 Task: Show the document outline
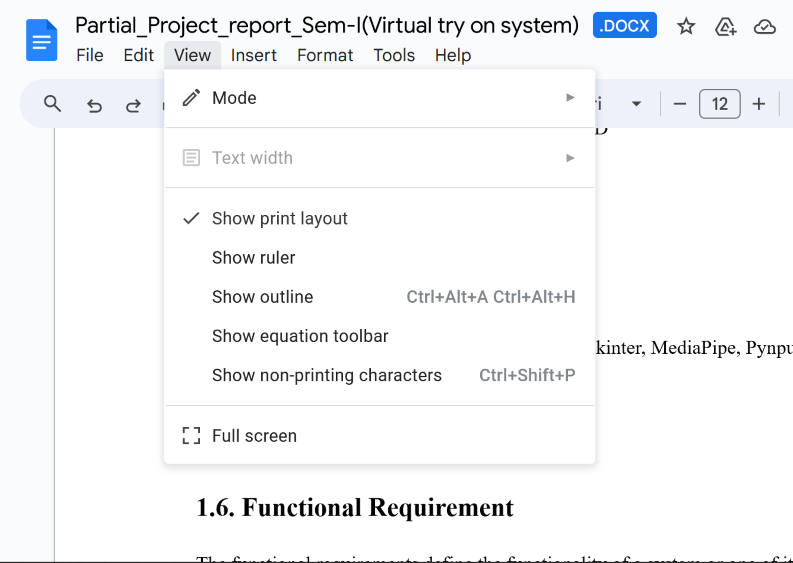tap(263, 297)
